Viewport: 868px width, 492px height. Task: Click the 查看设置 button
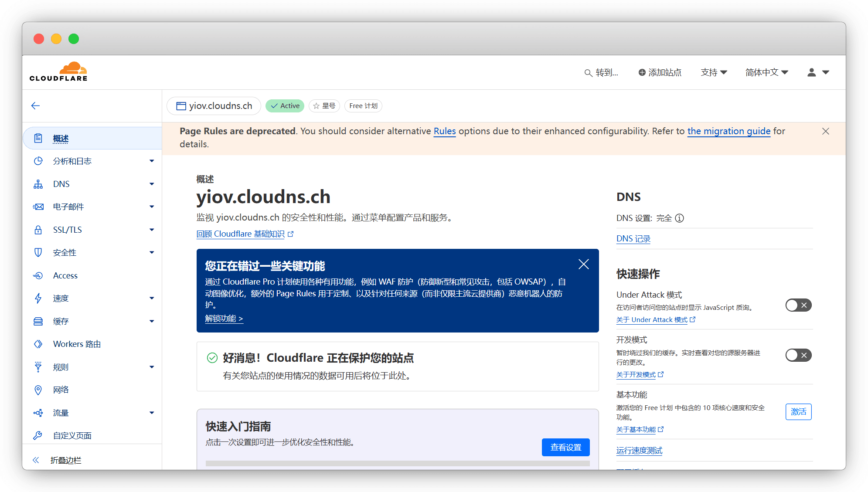click(x=565, y=447)
